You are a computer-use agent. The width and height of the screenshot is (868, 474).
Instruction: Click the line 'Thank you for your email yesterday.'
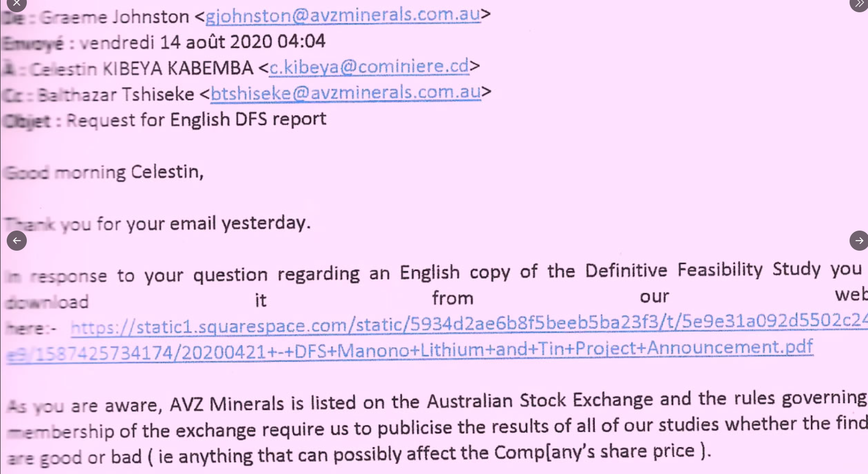157,223
